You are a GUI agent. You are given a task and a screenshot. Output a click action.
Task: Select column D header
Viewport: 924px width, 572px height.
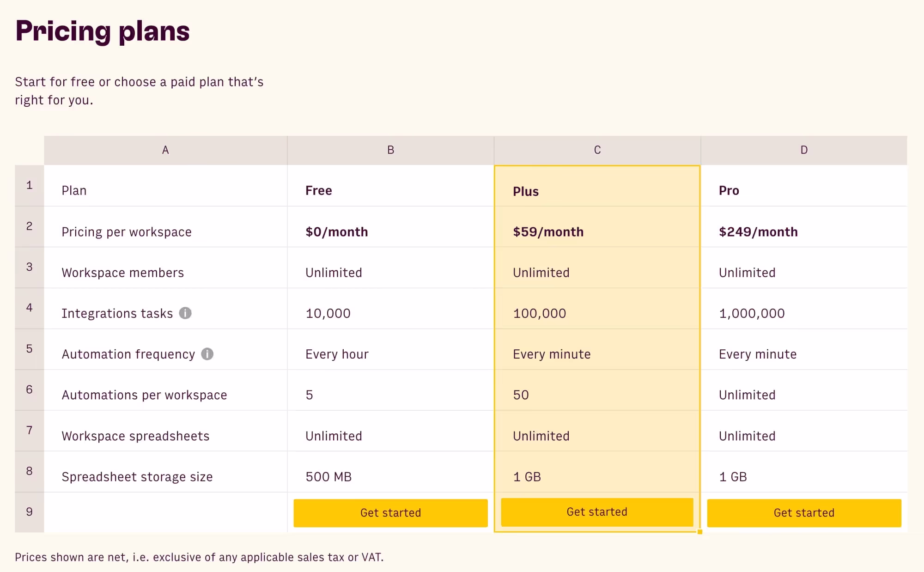point(804,150)
